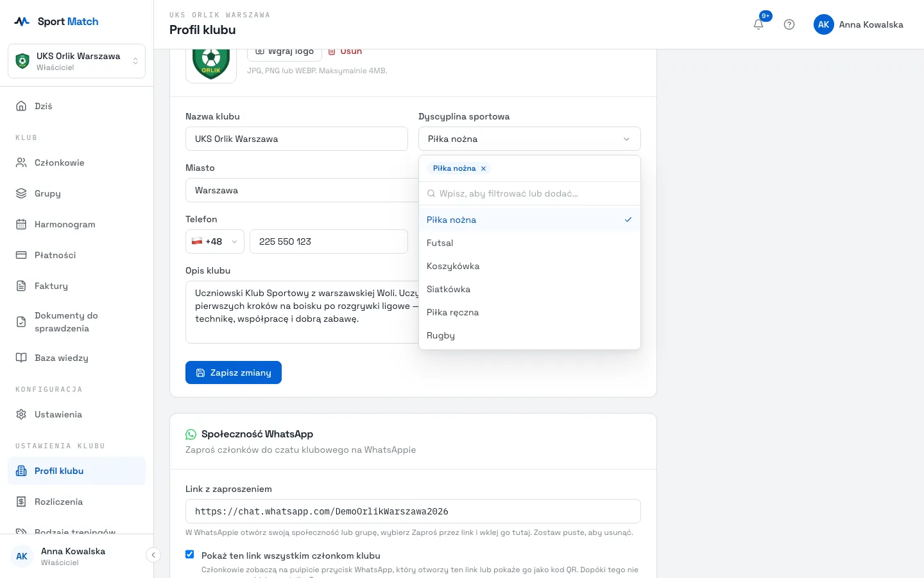
Task: Open the notifications bell
Action: coord(758,24)
